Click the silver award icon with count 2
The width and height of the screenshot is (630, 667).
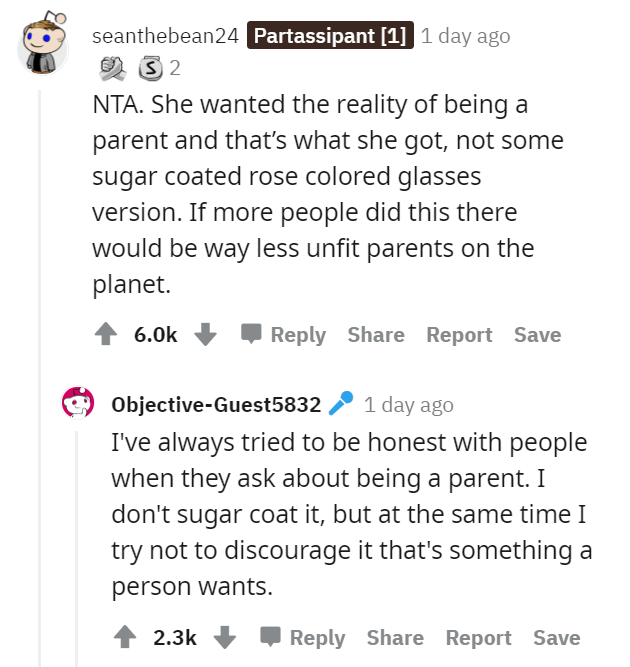tap(150, 68)
